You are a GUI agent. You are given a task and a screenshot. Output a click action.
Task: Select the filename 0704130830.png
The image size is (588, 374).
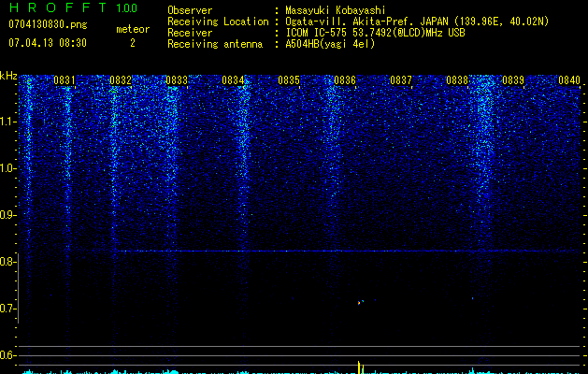coord(48,25)
